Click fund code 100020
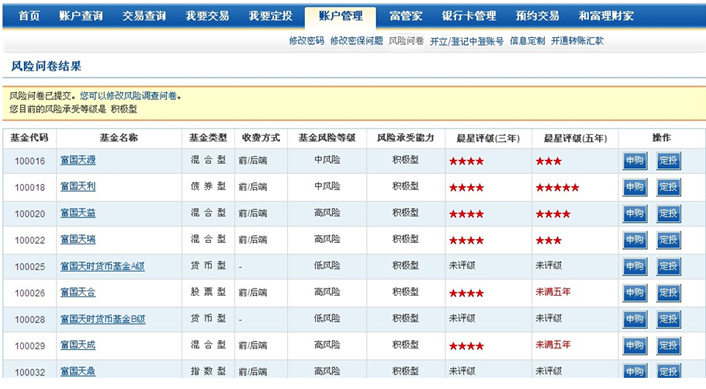The height and width of the screenshot is (389, 706). pyautogui.click(x=30, y=214)
